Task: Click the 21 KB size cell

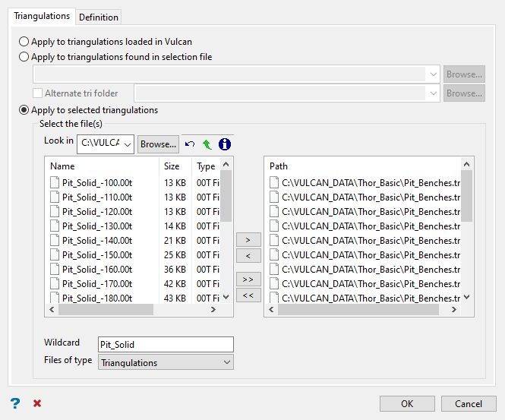Action: [175, 241]
